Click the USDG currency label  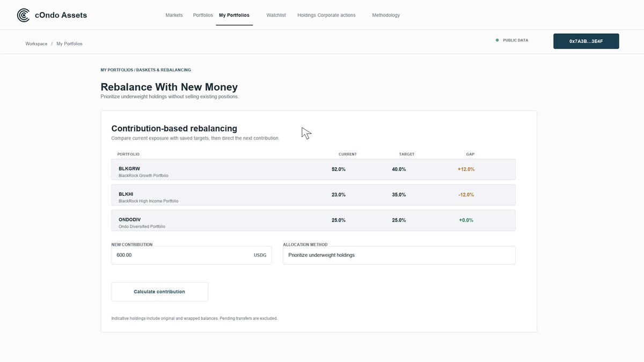260,255
